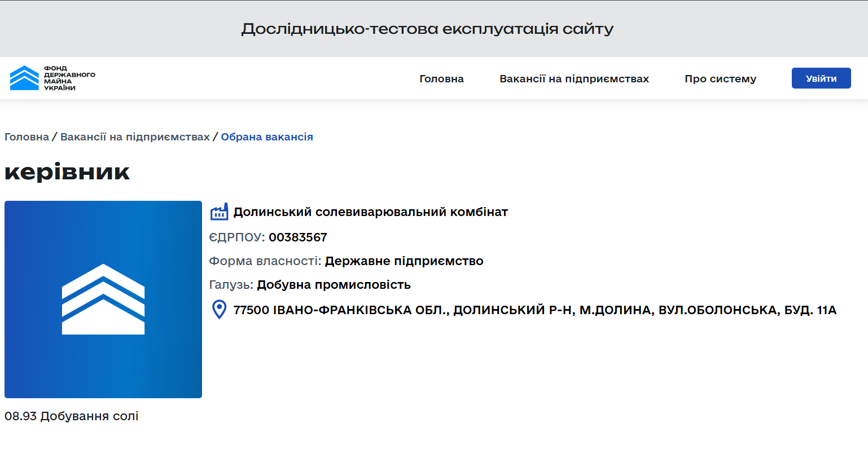The height and width of the screenshot is (458, 868).
Task: Click the factory icon beside the company name
Action: point(219,212)
